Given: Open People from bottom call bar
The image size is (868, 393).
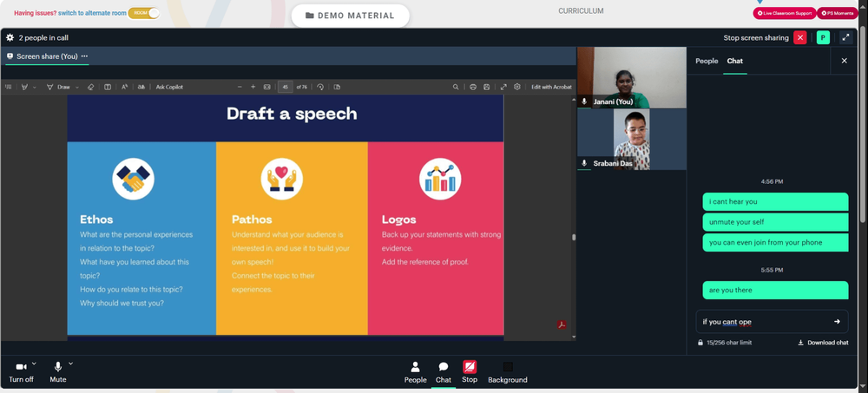Looking at the screenshot, I should coord(415,372).
